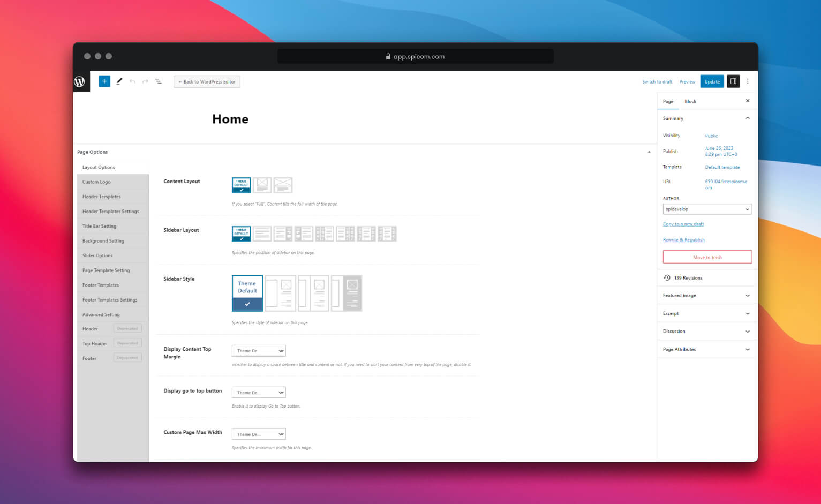Open the Advanced Setting tab
Viewport: 821px width, 504px height.
coord(113,314)
